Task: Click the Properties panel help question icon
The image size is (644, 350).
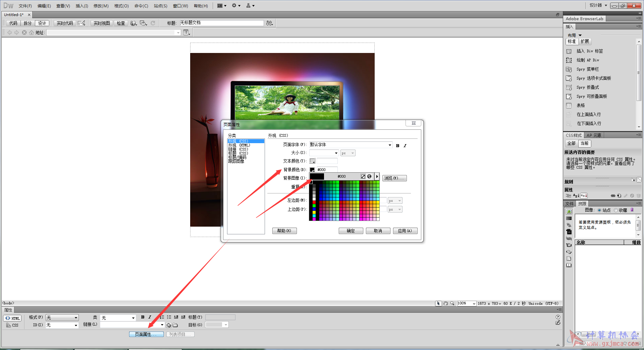Action: (x=558, y=317)
